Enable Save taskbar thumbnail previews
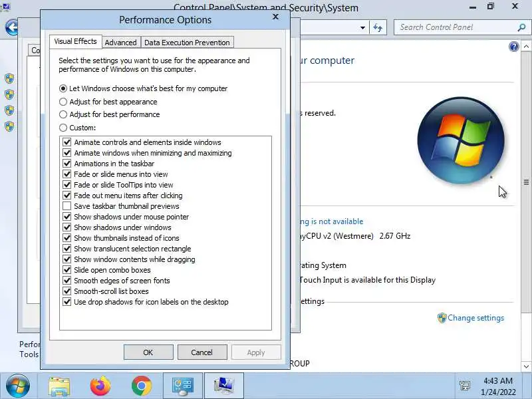 click(x=67, y=206)
